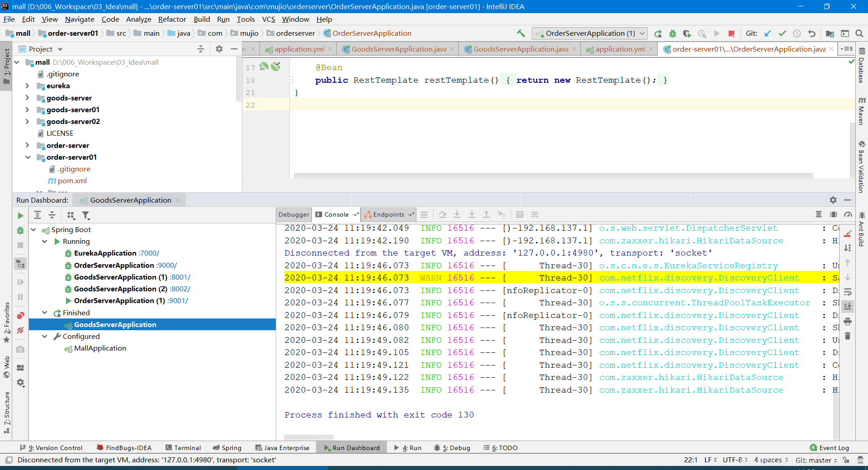This screenshot has width=868, height=470.
Task: Hide the Project tool window
Action: (234, 49)
